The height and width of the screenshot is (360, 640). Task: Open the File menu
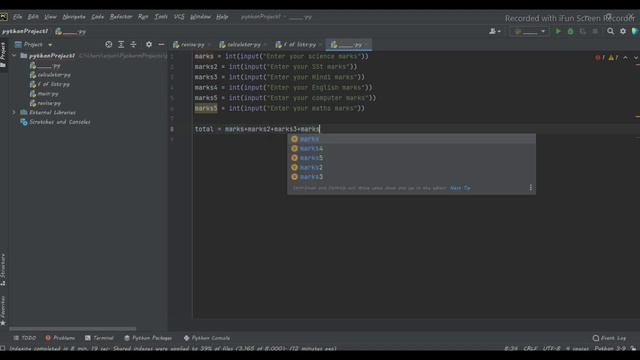[x=18, y=17]
